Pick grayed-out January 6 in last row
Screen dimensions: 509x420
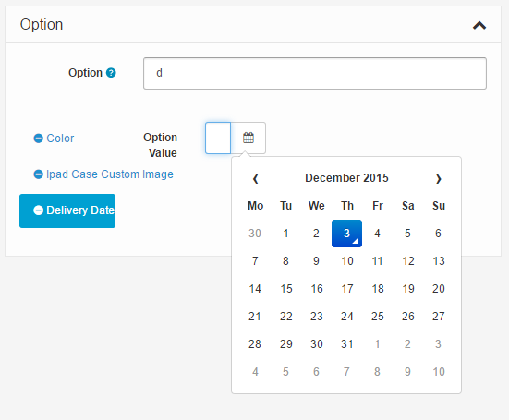(316, 372)
